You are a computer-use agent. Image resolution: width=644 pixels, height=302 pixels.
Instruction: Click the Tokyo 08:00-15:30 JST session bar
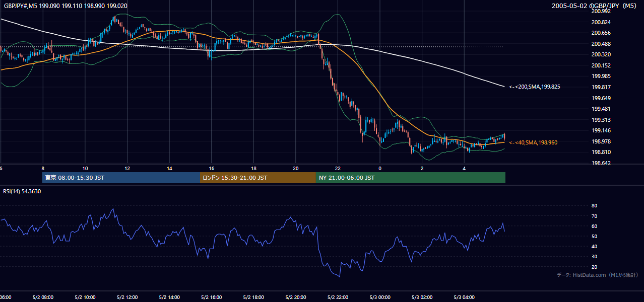click(121, 178)
